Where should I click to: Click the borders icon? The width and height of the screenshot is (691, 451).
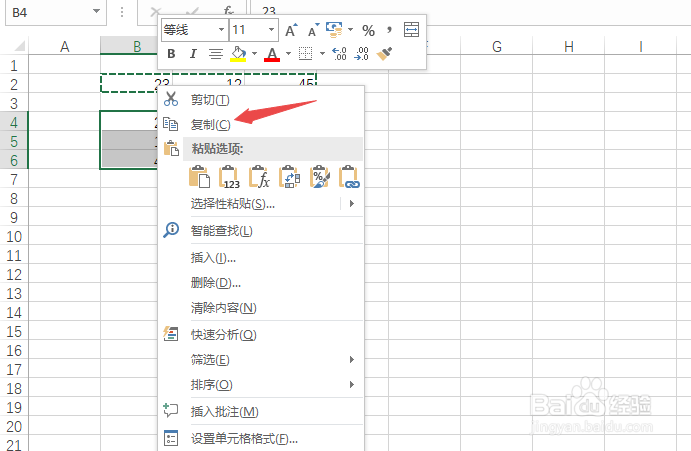coord(305,54)
